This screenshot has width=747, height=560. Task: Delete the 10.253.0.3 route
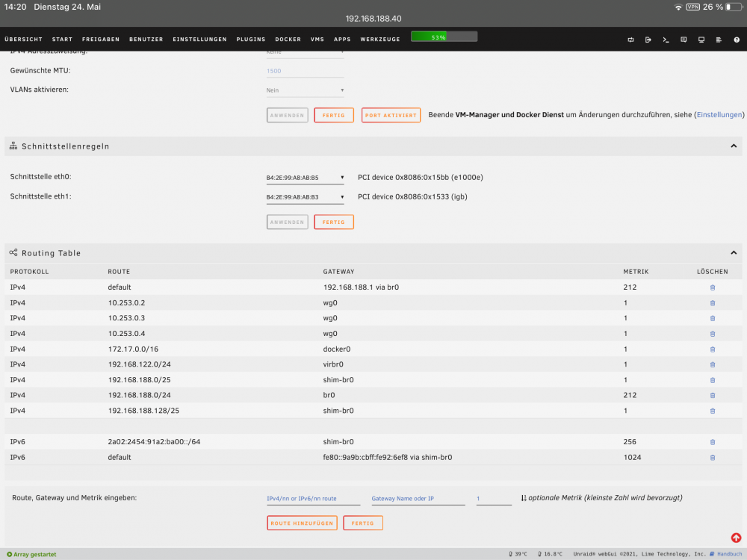[x=712, y=319]
